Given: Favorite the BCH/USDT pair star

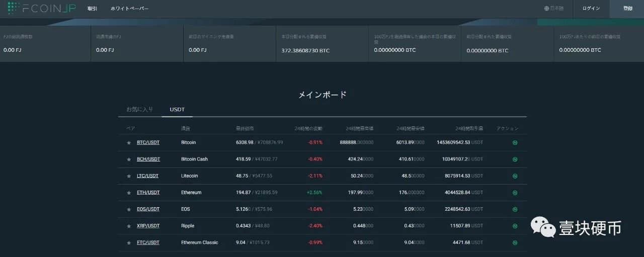Looking at the screenshot, I should pos(129,159).
